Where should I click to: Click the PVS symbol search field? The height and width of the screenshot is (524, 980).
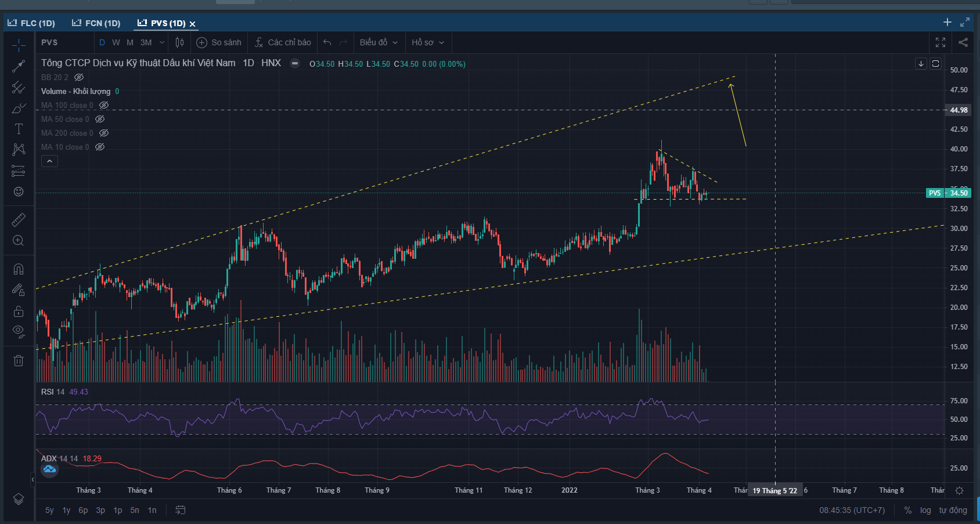64,42
